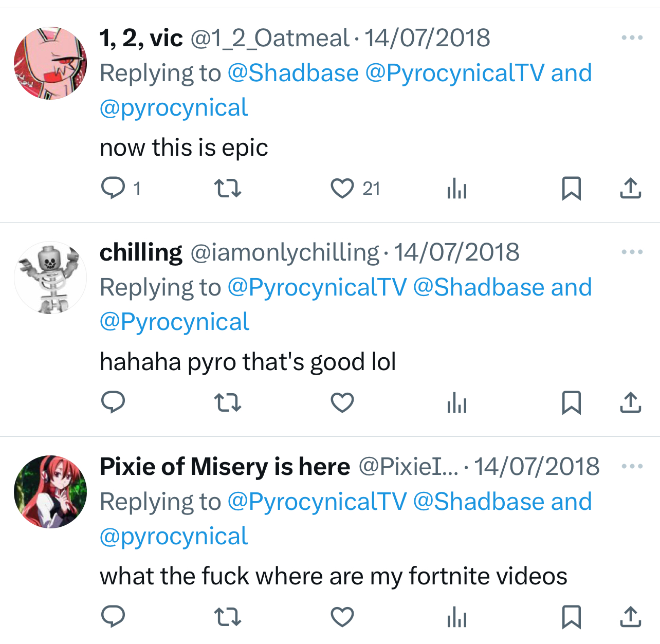
Task: Share the 1, 2, vic tweet
Action: pyautogui.click(x=630, y=188)
